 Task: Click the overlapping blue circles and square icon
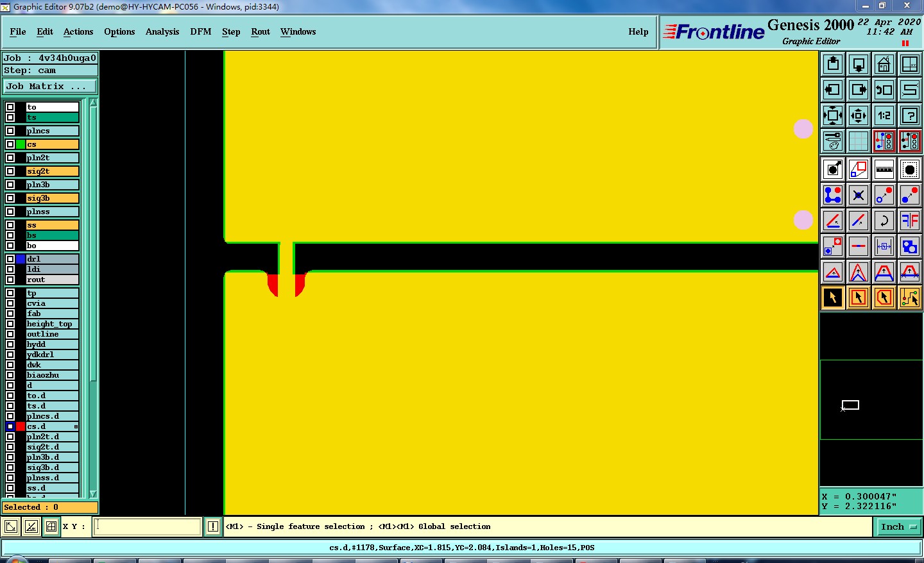pos(910,246)
